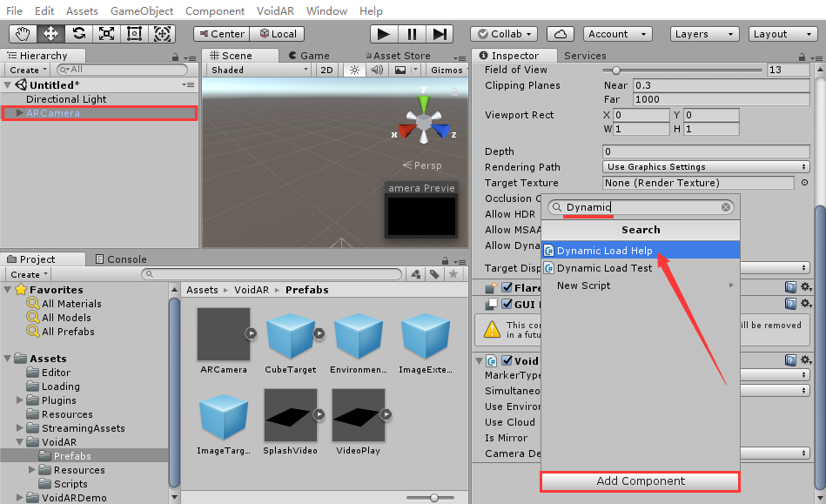
Task: Select the Hand tool in toolbar
Action: click(x=23, y=34)
